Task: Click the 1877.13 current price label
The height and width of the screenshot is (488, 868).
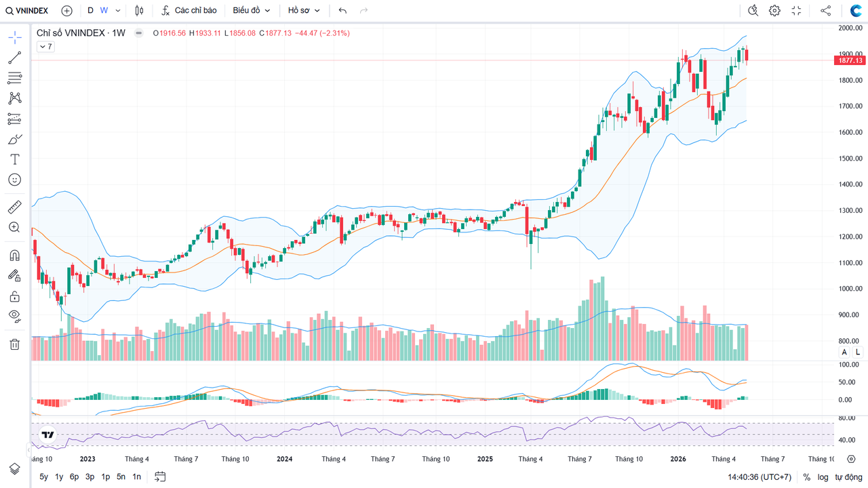Action: pos(850,60)
